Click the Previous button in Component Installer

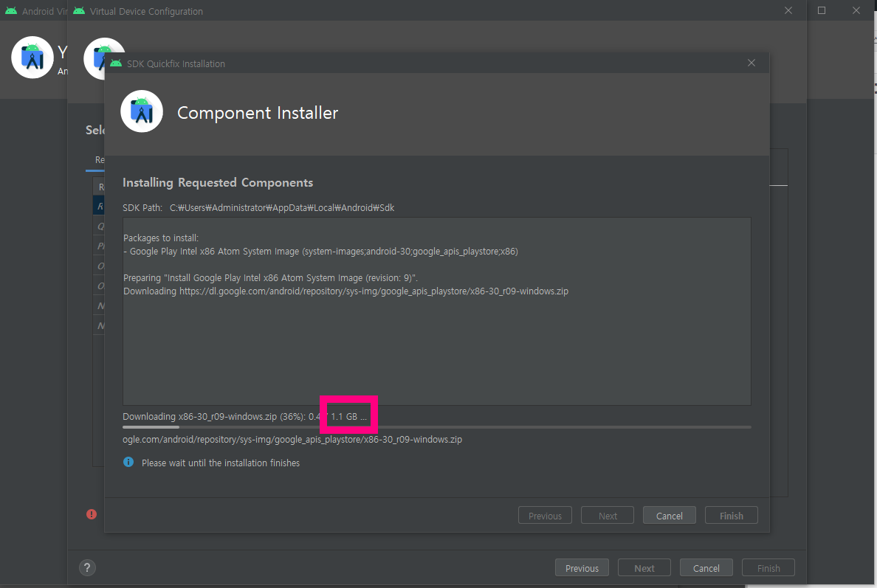545,516
